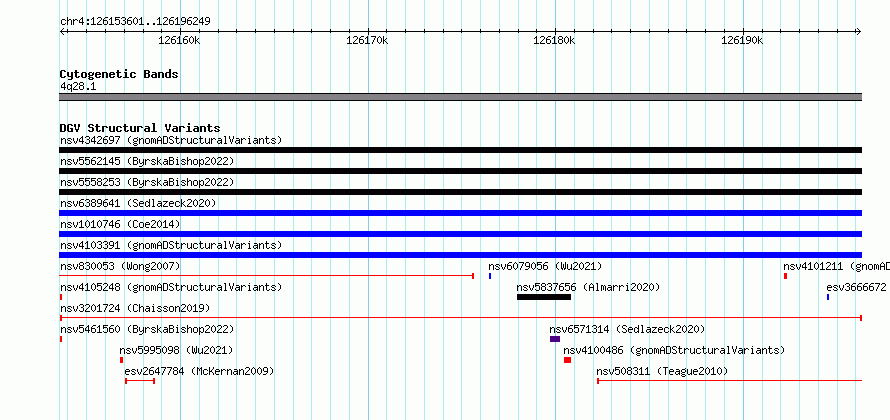Click the esv3666672 variant label

point(856,287)
